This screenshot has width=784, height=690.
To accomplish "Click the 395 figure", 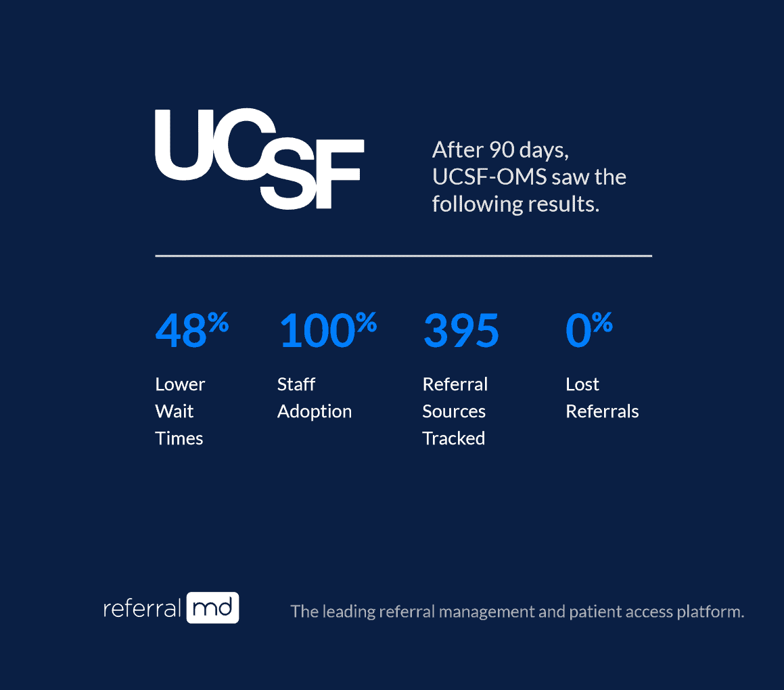I will tap(461, 330).
